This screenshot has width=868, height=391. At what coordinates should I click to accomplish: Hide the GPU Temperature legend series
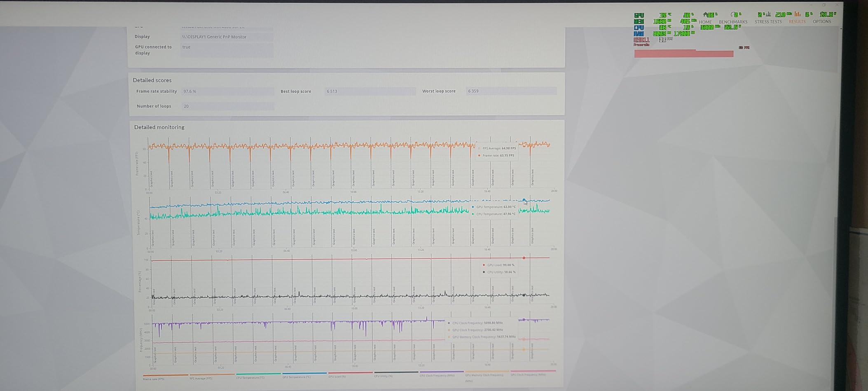(297, 377)
